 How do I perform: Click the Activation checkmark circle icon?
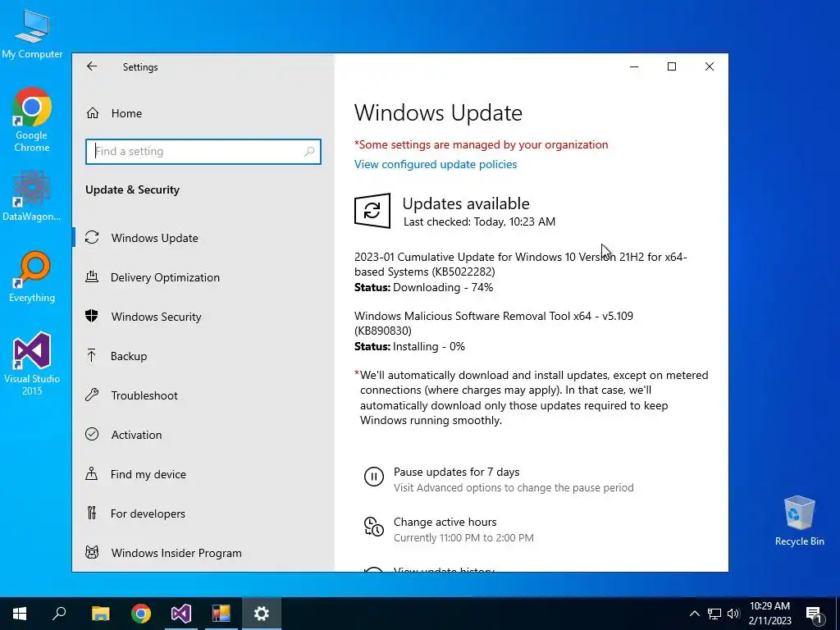tap(92, 434)
